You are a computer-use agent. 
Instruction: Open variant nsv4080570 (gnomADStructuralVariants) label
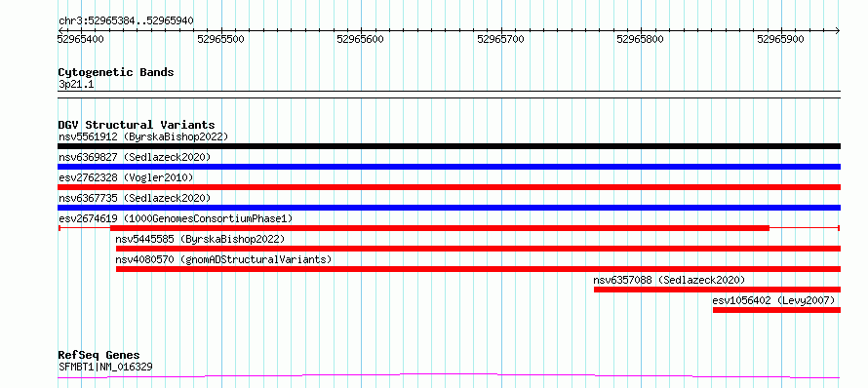(223, 259)
